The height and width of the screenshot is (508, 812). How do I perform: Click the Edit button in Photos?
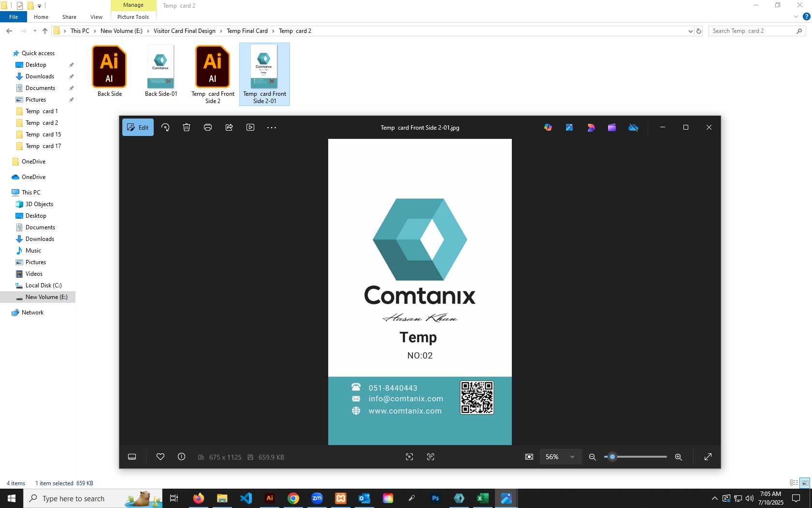138,127
